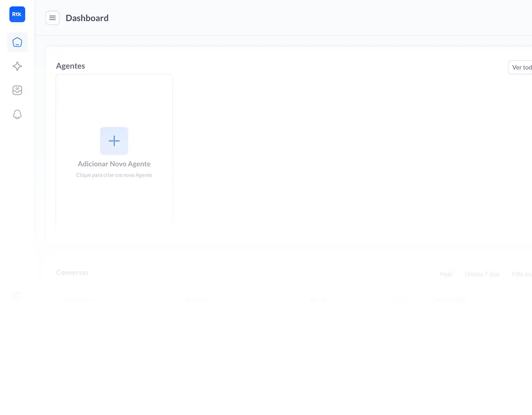The image size is (532, 415).
Task: Click the "Dashboard" page title
Action: click(87, 18)
